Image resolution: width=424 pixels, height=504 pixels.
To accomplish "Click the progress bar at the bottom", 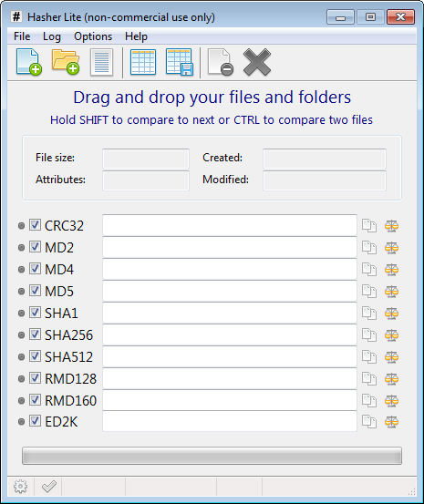I will tap(212, 456).
